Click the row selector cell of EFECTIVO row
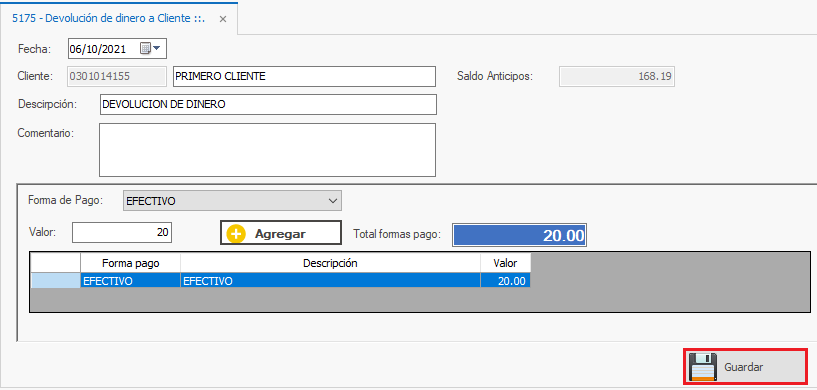Screen dimensions: 817x390 click(56, 281)
